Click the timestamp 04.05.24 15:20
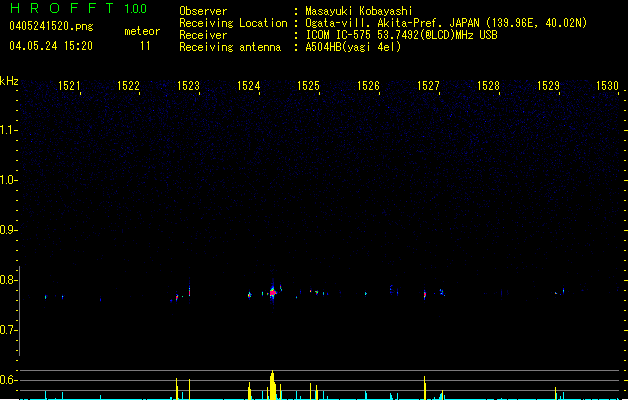This screenshot has width=629, height=400. 51,46
